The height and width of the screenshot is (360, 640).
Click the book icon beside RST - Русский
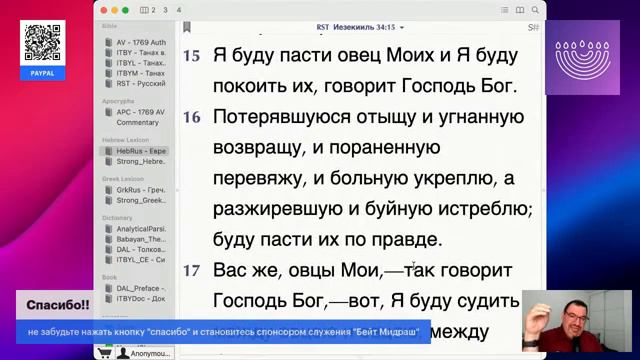[109, 83]
